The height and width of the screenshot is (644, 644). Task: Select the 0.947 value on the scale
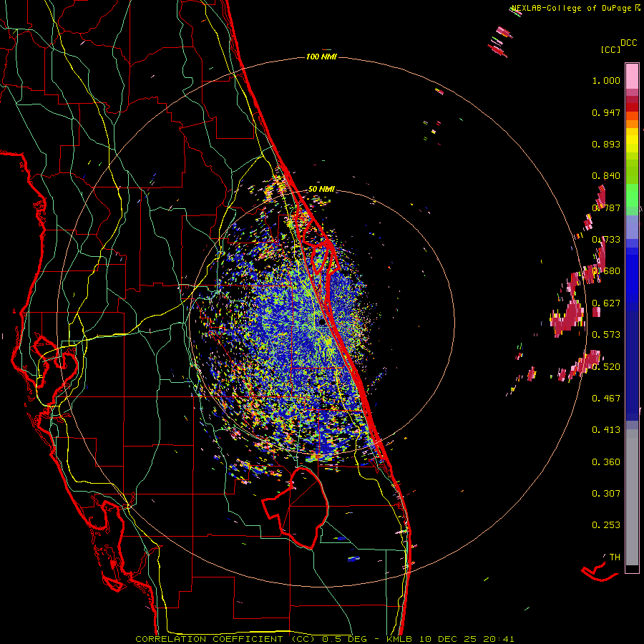coord(606,112)
